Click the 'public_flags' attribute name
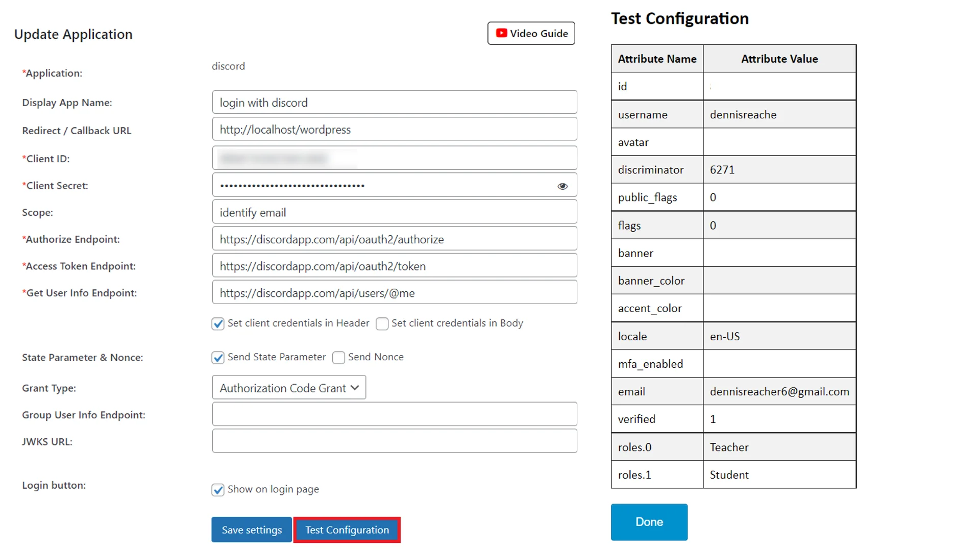The height and width of the screenshot is (551, 980). (647, 198)
